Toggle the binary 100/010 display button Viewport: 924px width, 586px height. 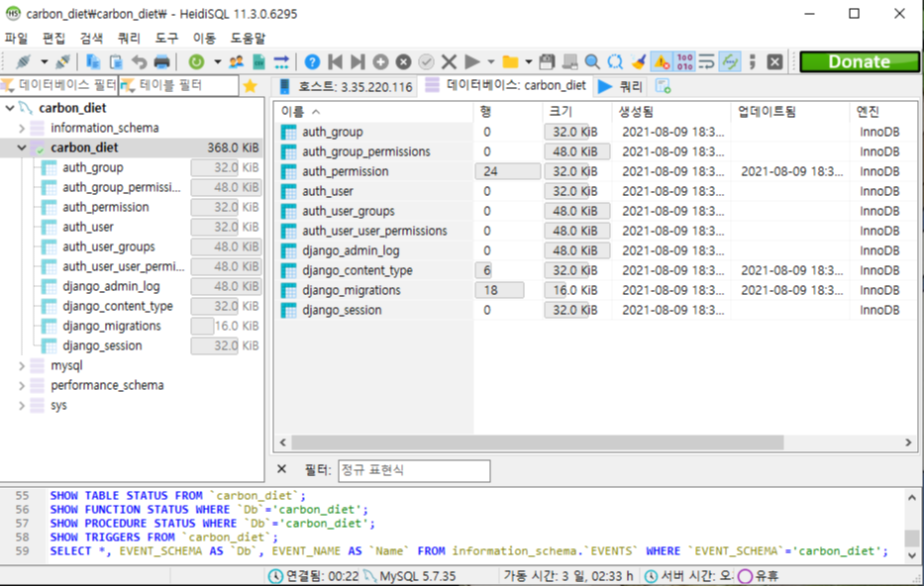(x=684, y=61)
